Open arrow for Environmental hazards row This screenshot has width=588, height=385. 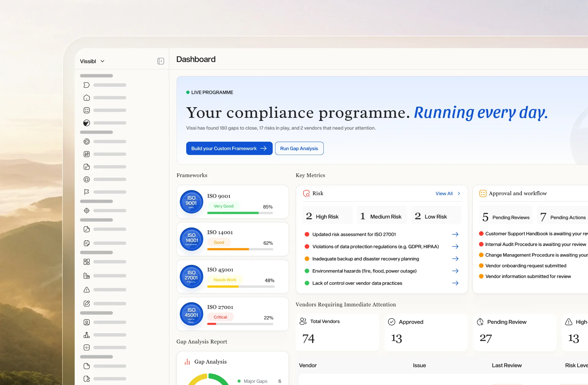tap(455, 271)
